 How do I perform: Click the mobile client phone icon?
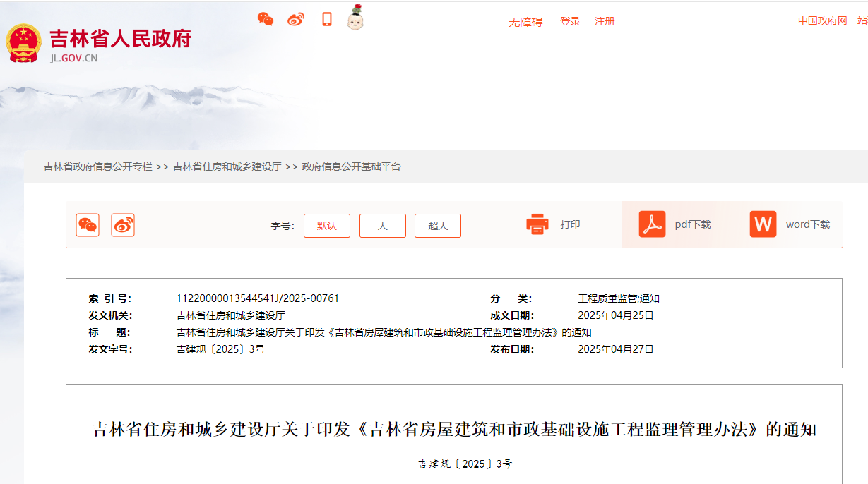(326, 19)
